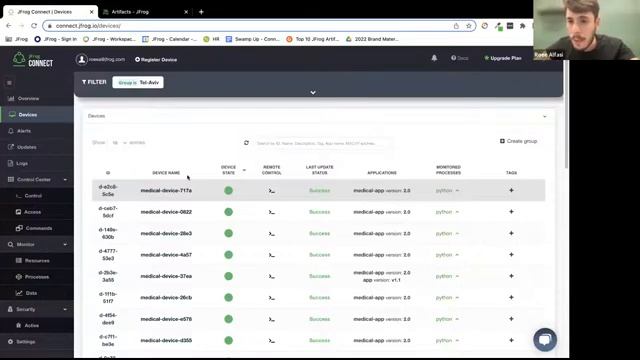The height and width of the screenshot is (360, 640).
Task: Open the JFrog - Sign In bookmark
Action: tap(56, 39)
